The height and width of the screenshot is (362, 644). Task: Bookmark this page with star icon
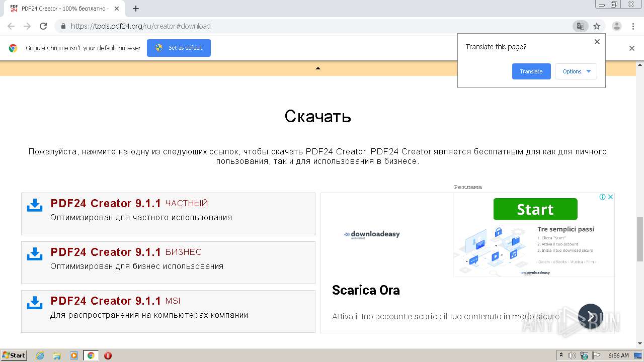(597, 26)
